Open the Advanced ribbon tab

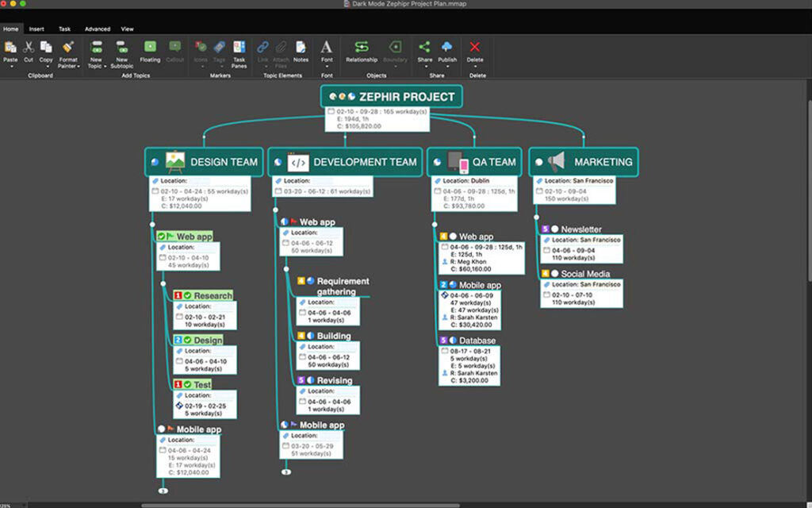click(98, 29)
